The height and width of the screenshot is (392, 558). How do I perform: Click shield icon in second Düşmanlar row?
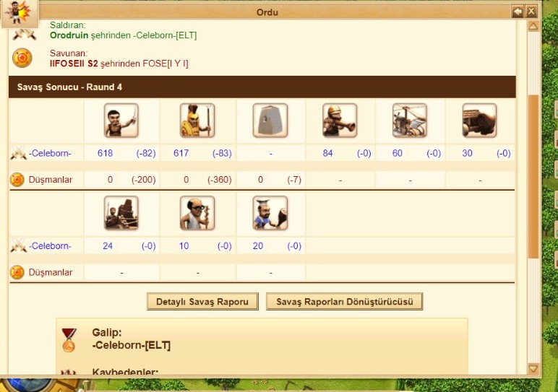point(17,273)
